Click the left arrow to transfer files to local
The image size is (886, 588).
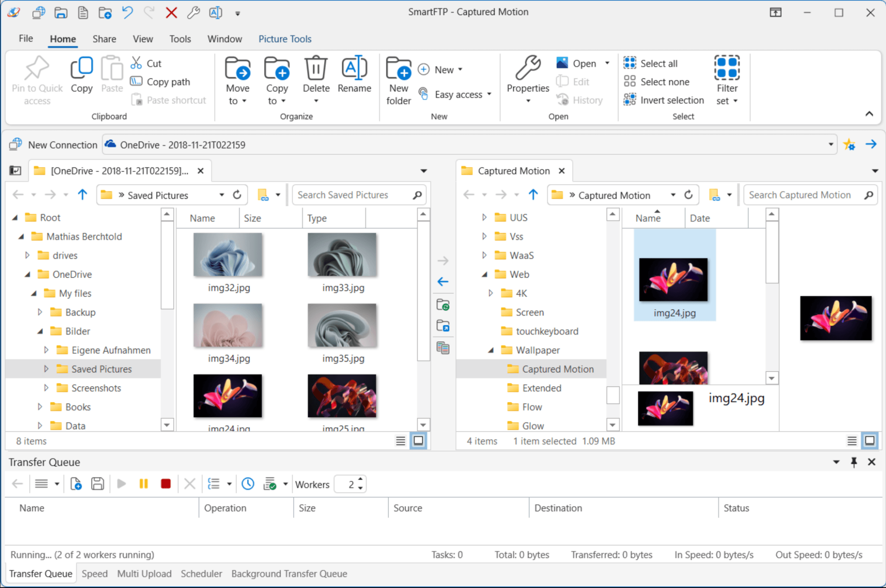pos(444,282)
